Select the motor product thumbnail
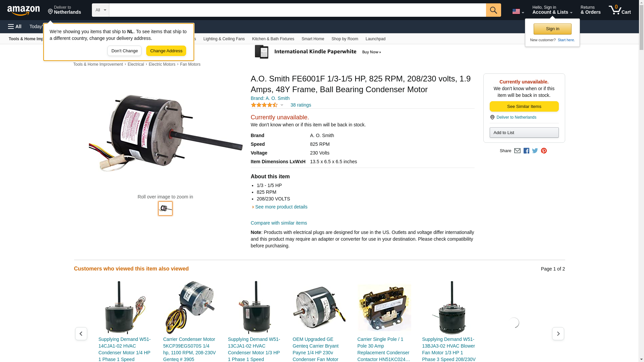644x362 pixels. point(165,208)
